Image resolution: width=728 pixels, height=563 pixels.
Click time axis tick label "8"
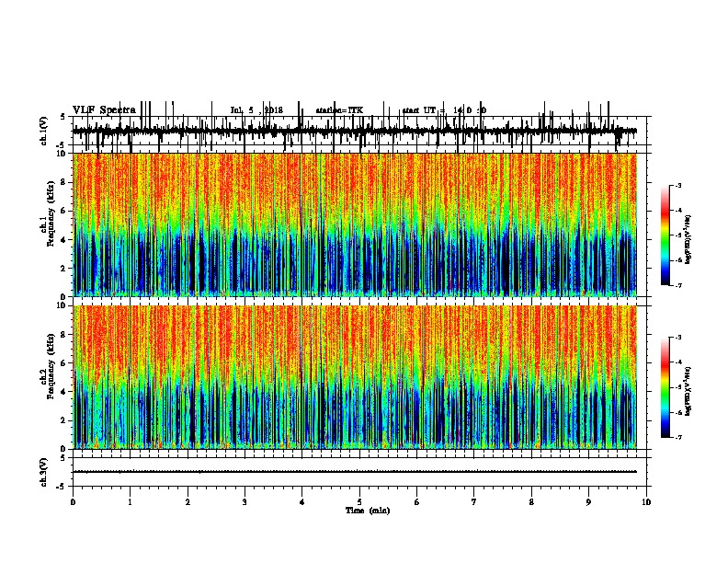(x=531, y=501)
